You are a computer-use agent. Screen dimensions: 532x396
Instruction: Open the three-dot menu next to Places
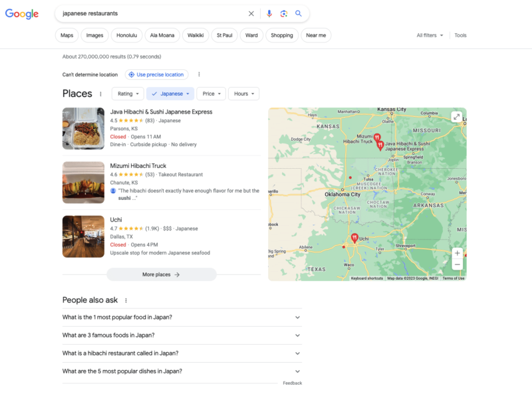[x=100, y=94]
